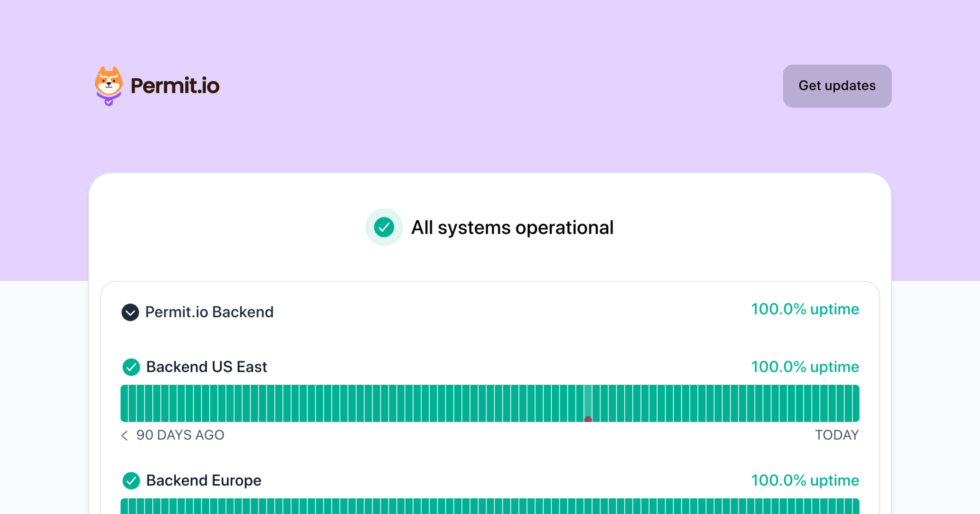Click the Permit.io Backend 100.0% uptime value

[x=805, y=309]
